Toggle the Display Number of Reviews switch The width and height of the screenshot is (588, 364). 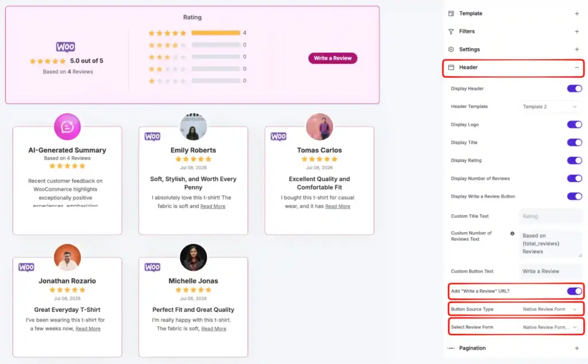[x=574, y=179]
